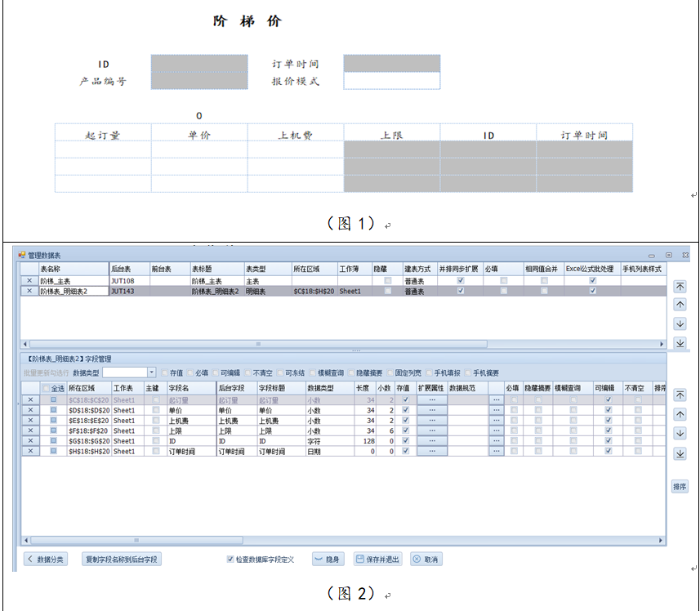Toggle 检查数据库字段定义 checkbox
Image resolution: width=700 pixels, height=611 pixels.
click(231, 560)
